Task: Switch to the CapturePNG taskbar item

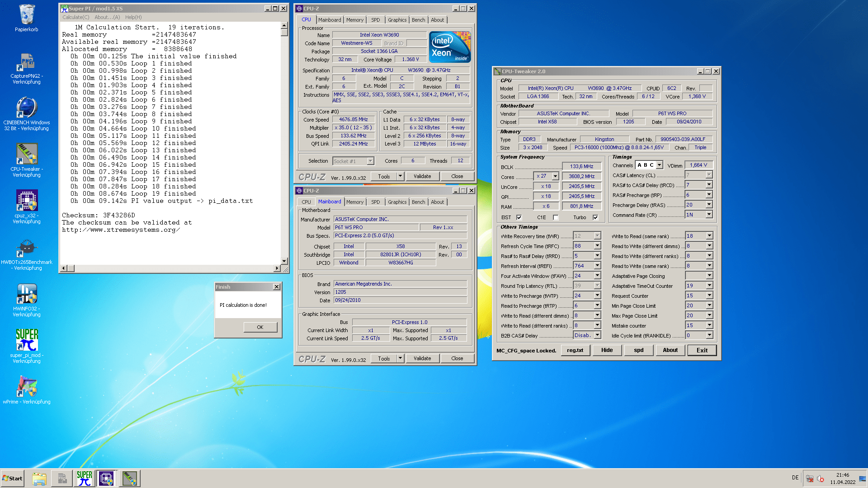Action: [62, 479]
